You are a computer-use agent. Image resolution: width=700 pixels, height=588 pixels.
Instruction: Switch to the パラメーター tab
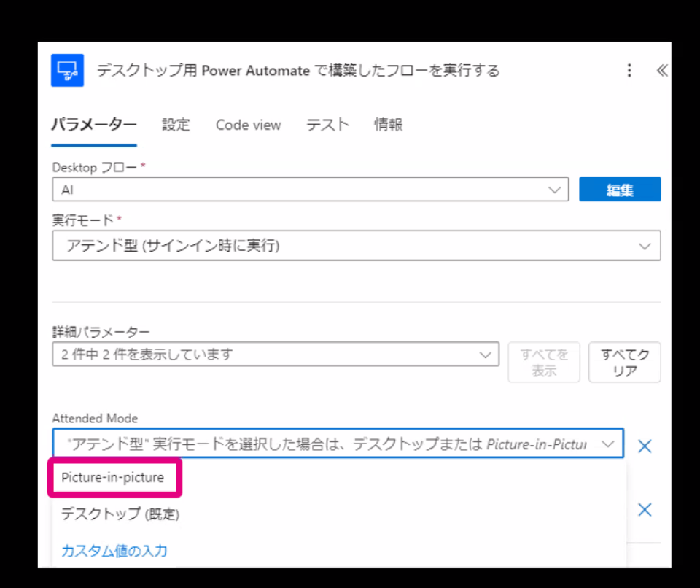point(94,125)
